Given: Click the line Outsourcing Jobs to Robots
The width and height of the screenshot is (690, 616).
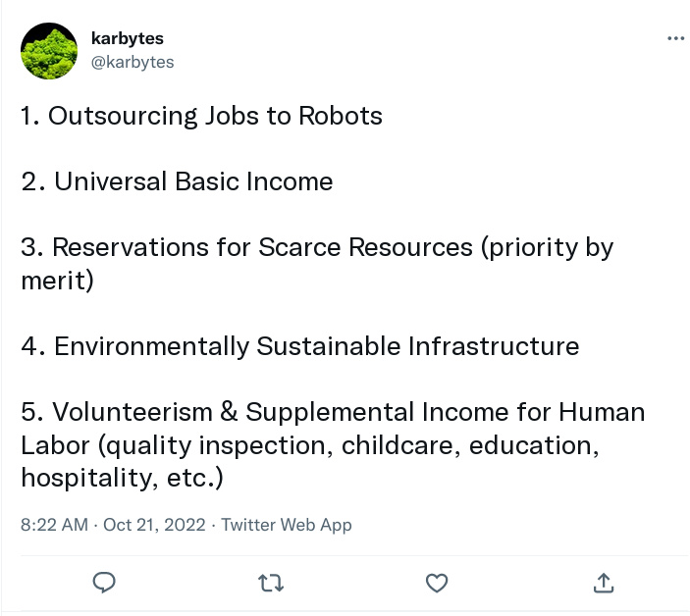Looking at the screenshot, I should coord(201,116).
